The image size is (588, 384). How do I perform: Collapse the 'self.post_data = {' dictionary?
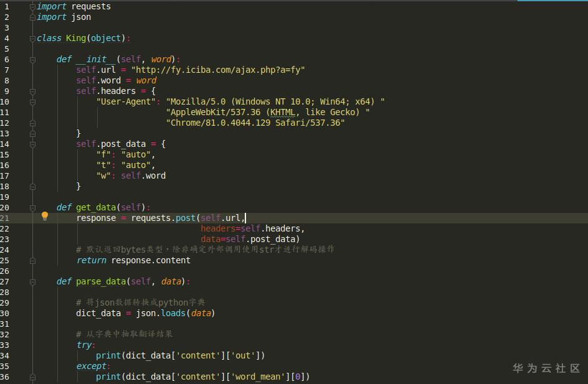point(32,144)
